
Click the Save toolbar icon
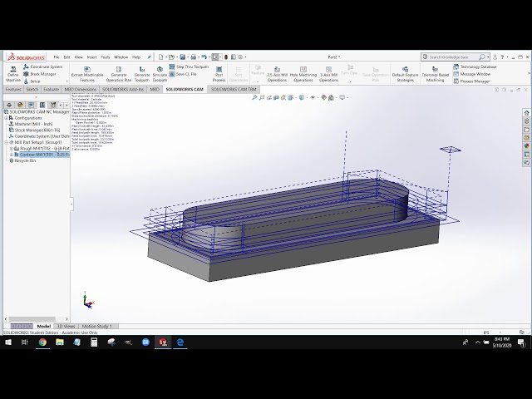pos(183,57)
